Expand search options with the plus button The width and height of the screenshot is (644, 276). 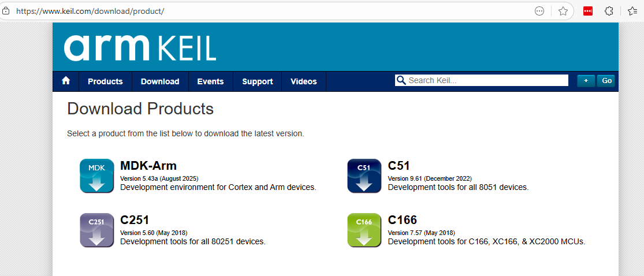coord(586,81)
